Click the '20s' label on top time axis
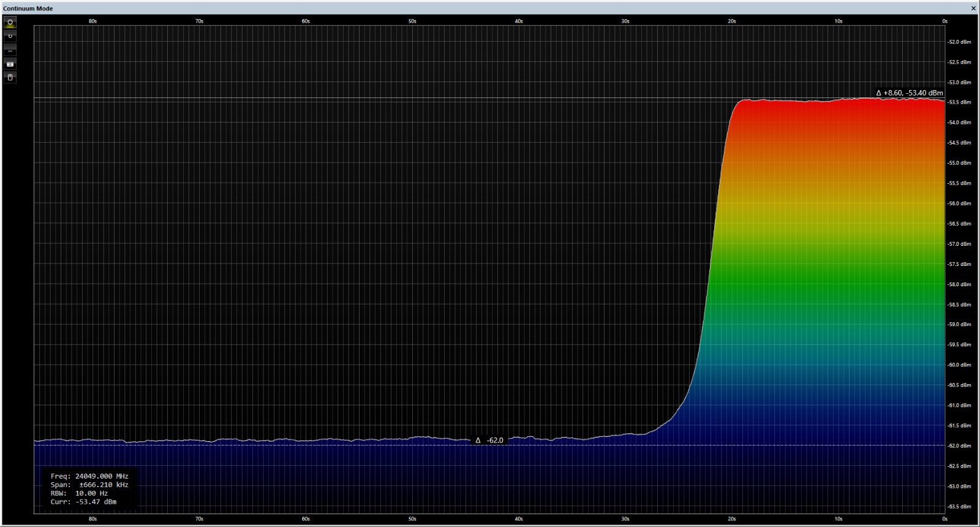Screen dimensions: 980x527 pos(732,21)
